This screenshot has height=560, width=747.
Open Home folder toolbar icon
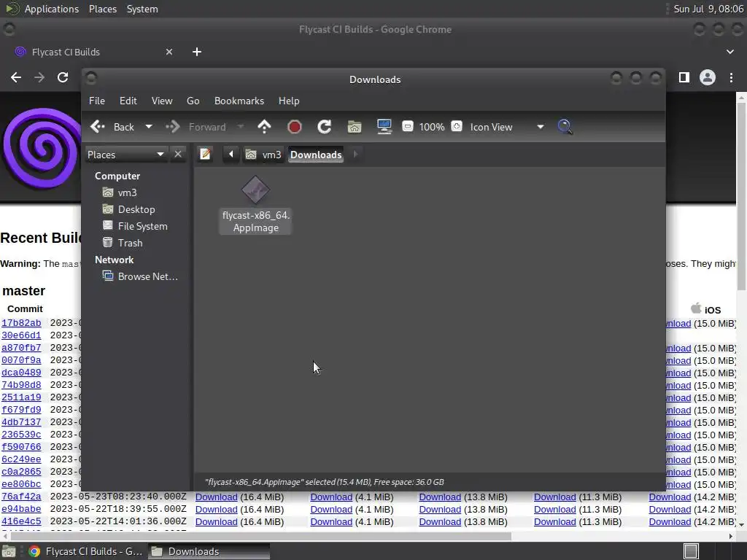point(355,127)
